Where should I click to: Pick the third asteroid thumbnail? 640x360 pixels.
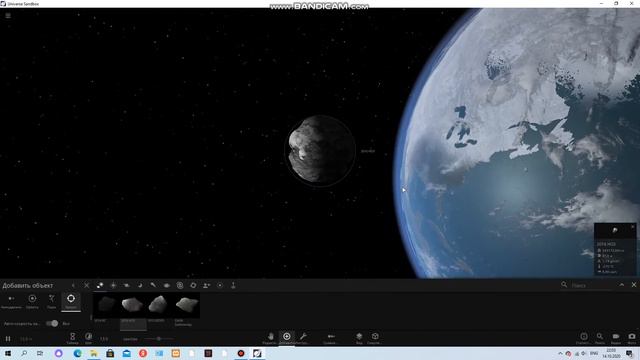(x=158, y=304)
